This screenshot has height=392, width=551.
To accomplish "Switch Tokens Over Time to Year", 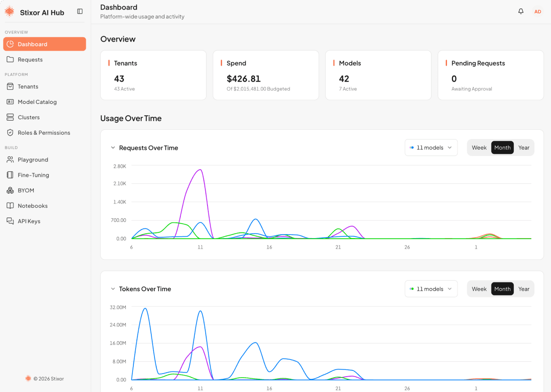I will click(524, 289).
